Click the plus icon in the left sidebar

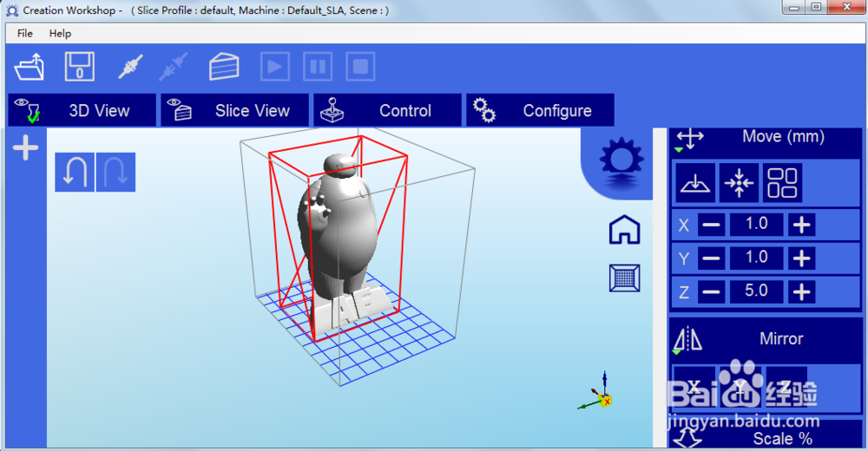tap(25, 147)
